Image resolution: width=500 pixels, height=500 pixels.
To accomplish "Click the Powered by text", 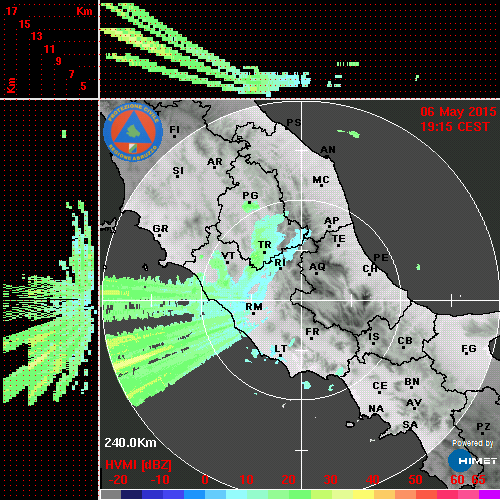I will (x=472, y=443).
